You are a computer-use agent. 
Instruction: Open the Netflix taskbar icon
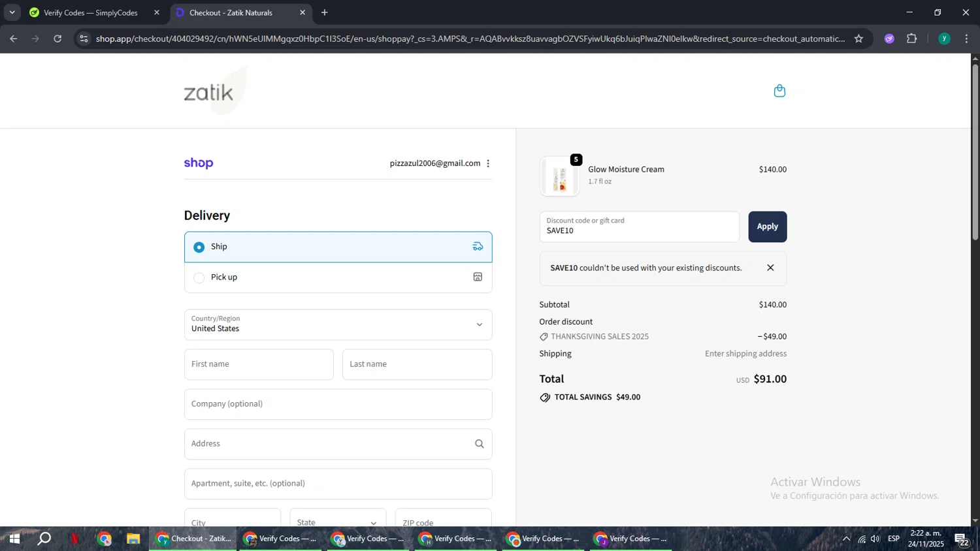(74, 539)
